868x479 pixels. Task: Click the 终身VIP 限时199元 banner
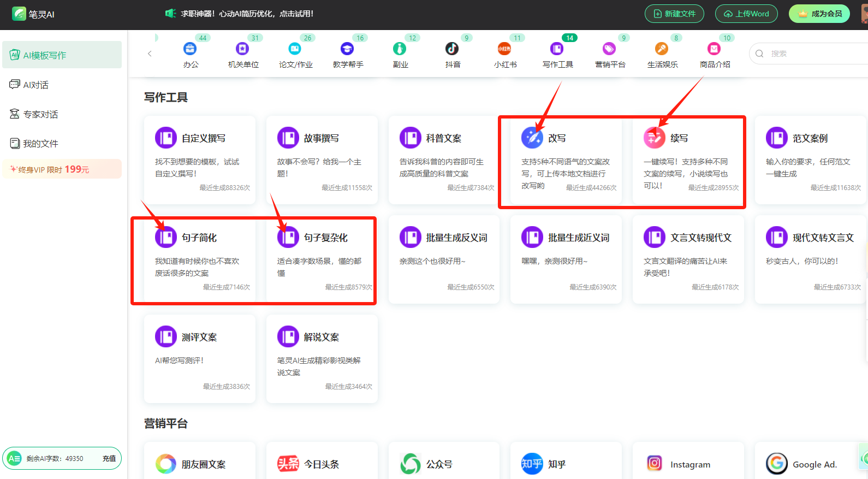pos(62,169)
